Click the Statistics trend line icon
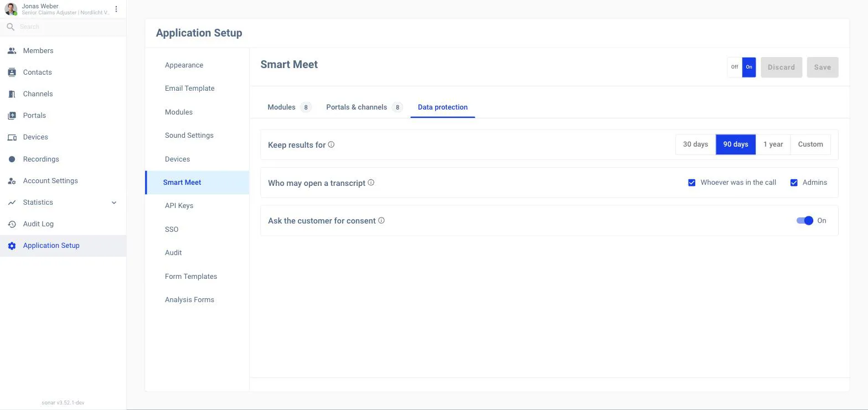 click(x=12, y=203)
